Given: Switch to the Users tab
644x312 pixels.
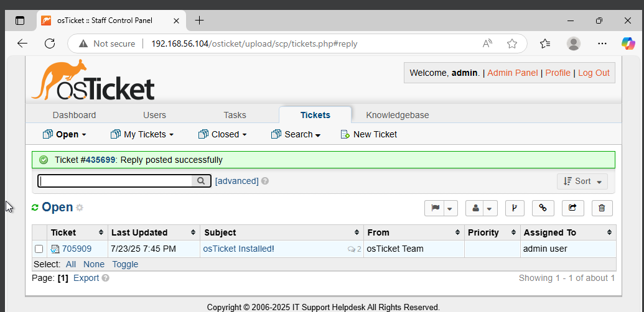Looking at the screenshot, I should pyautogui.click(x=154, y=115).
